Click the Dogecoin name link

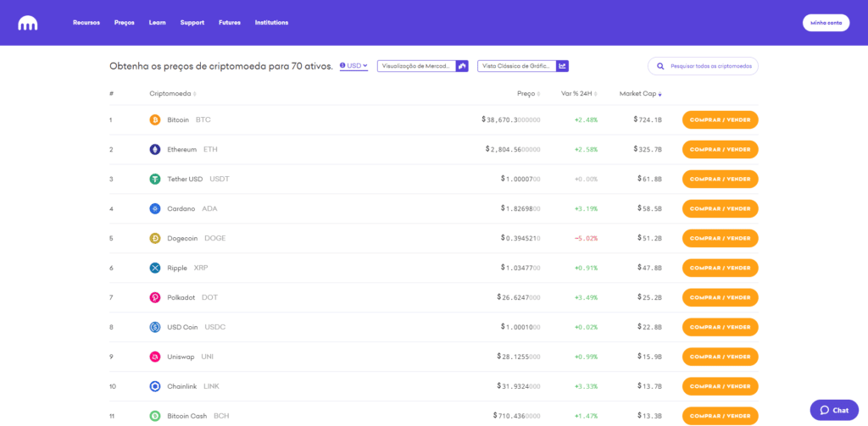[183, 238]
